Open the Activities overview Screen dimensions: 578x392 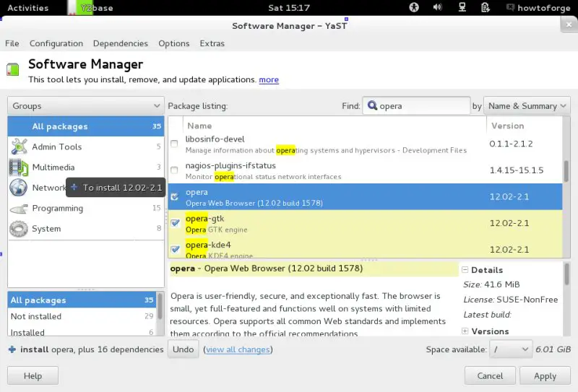click(x=28, y=8)
